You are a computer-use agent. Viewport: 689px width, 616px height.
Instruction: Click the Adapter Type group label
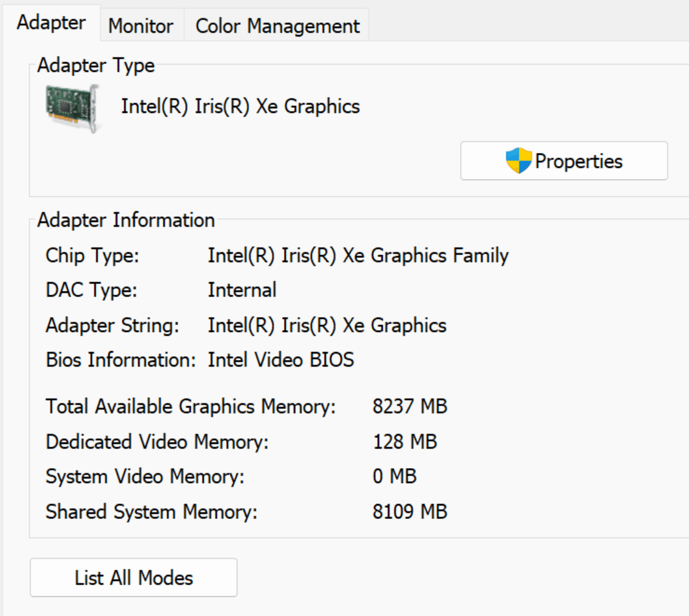click(96, 65)
